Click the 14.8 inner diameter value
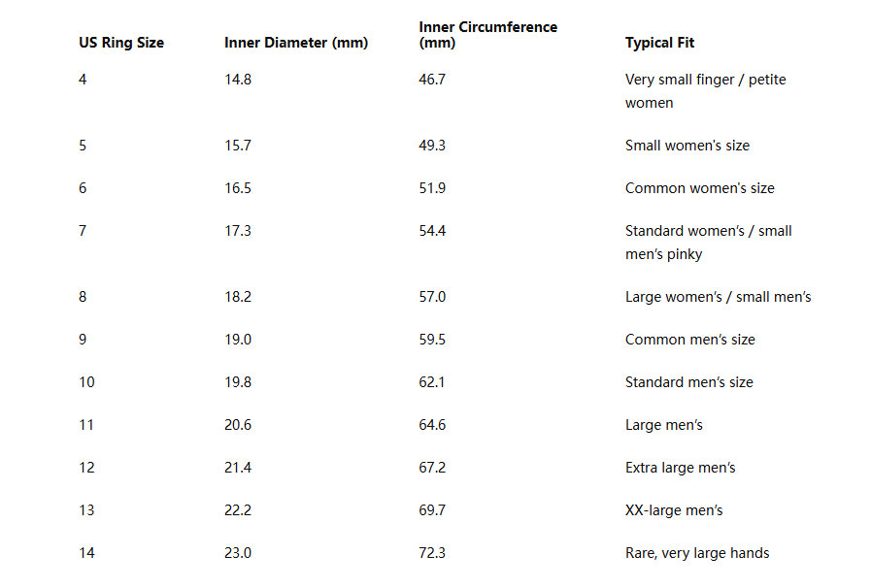Screen dimensions: 871x588 click(238, 80)
